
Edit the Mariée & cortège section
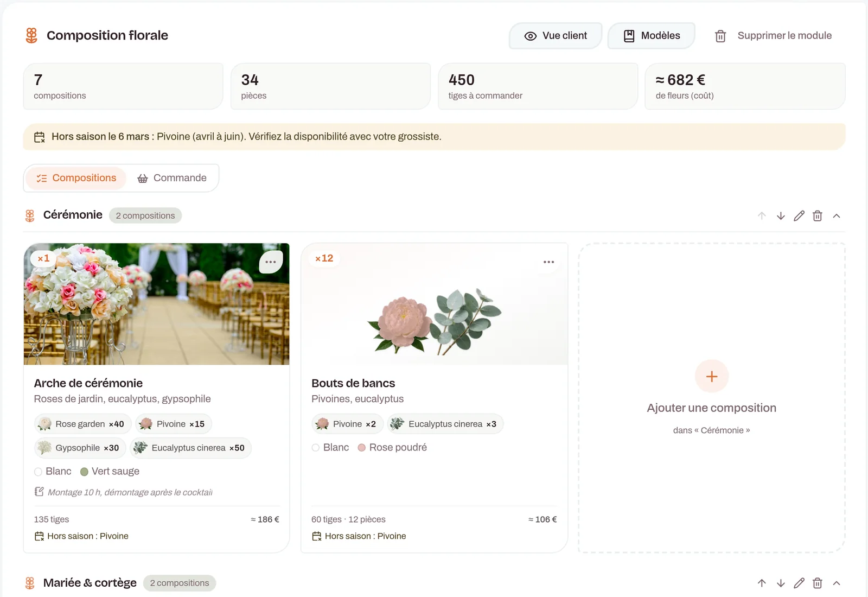[799, 583]
